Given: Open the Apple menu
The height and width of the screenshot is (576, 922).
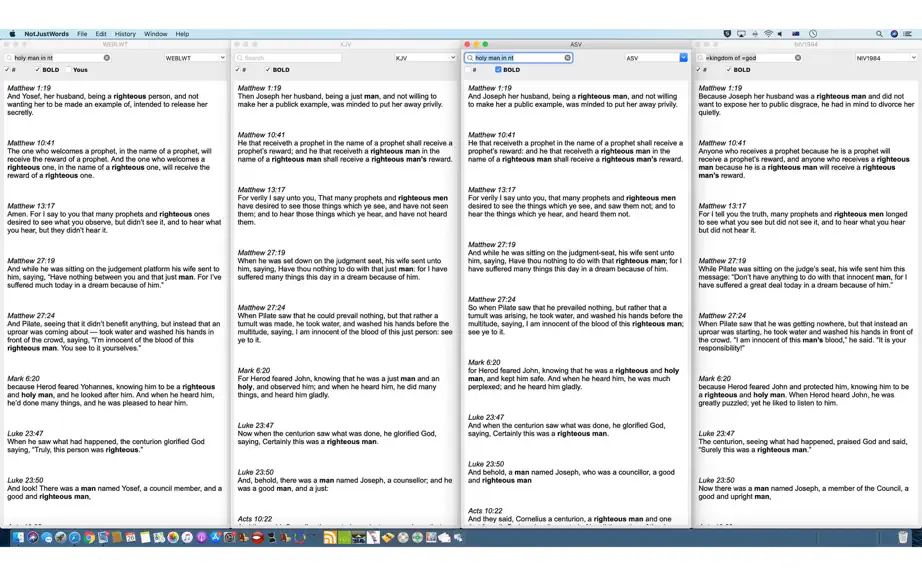Looking at the screenshot, I should click(12, 34).
